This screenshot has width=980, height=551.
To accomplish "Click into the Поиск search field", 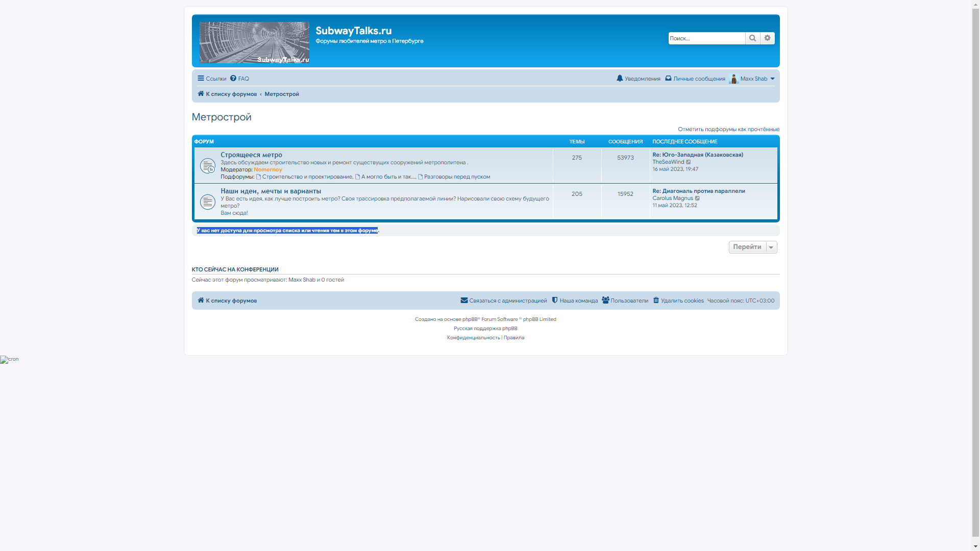I will pos(706,38).
